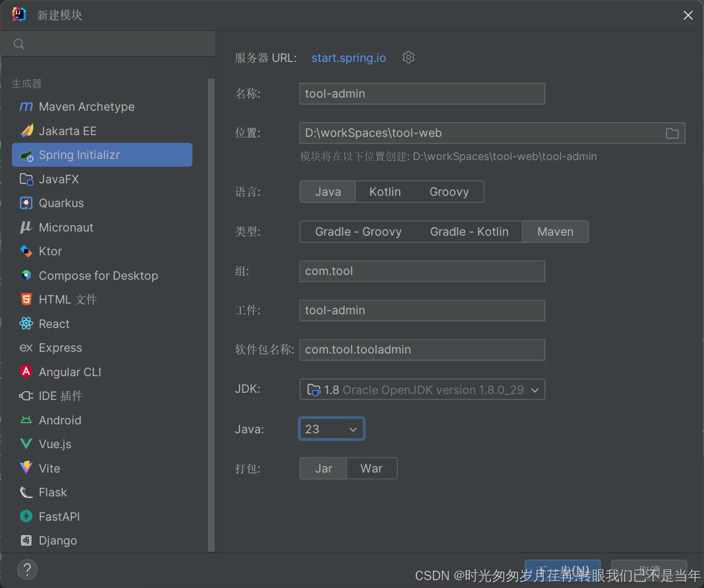
Task: Open the Java version 23 dropdown
Action: pyautogui.click(x=331, y=429)
